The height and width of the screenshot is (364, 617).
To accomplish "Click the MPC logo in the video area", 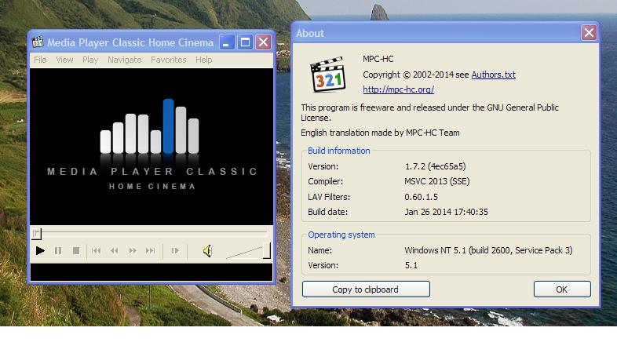I will click(x=152, y=144).
